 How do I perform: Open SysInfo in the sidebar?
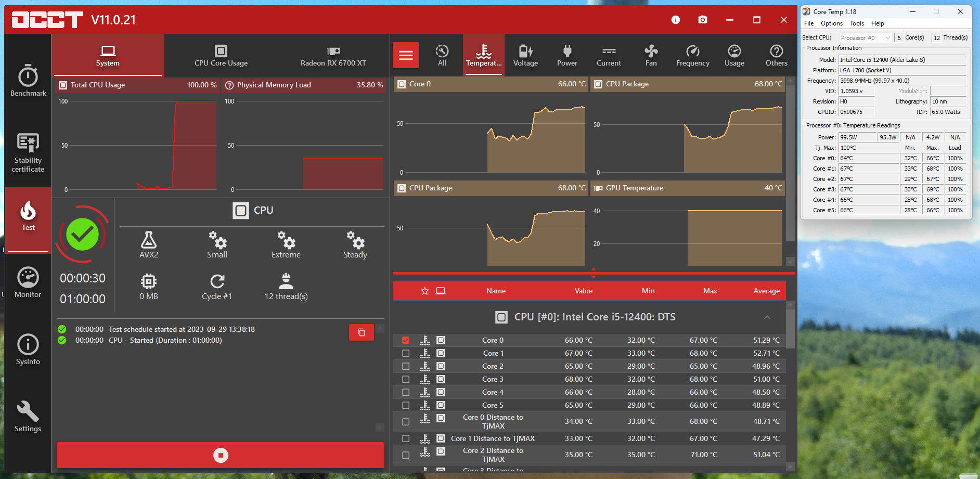(28, 349)
